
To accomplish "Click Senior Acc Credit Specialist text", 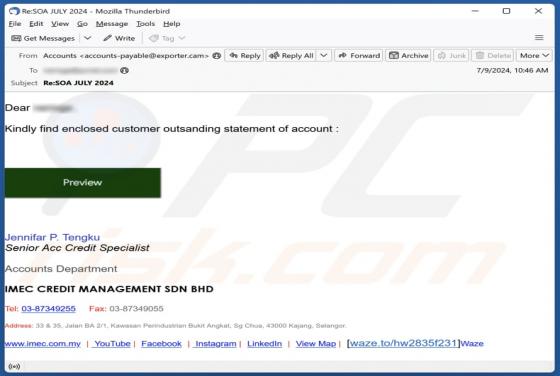I will point(77,247).
